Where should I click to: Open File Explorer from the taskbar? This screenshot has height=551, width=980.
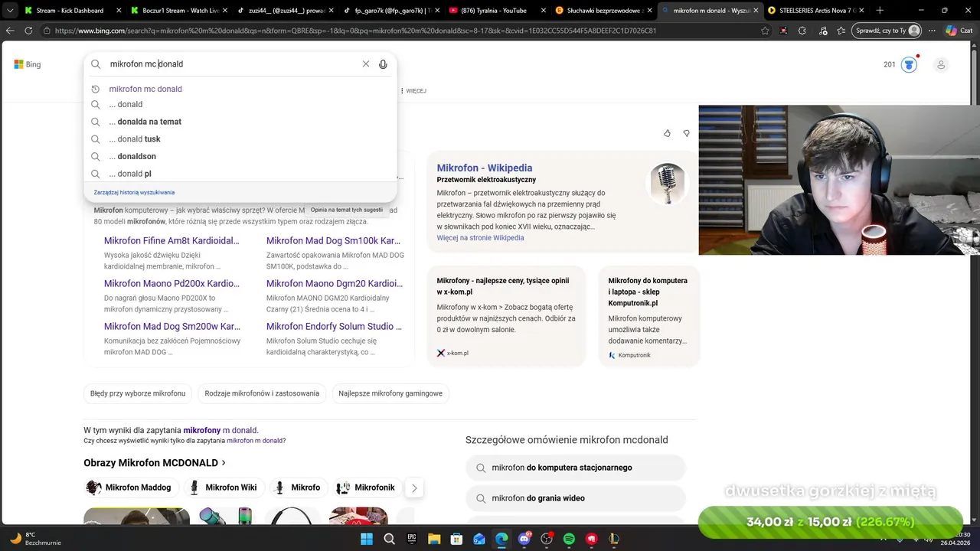(x=434, y=539)
